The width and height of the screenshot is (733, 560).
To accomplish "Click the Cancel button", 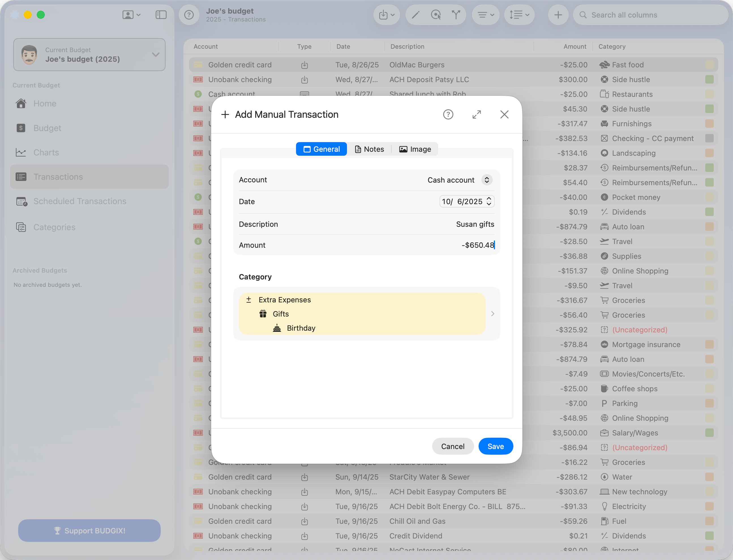I will 453,446.
